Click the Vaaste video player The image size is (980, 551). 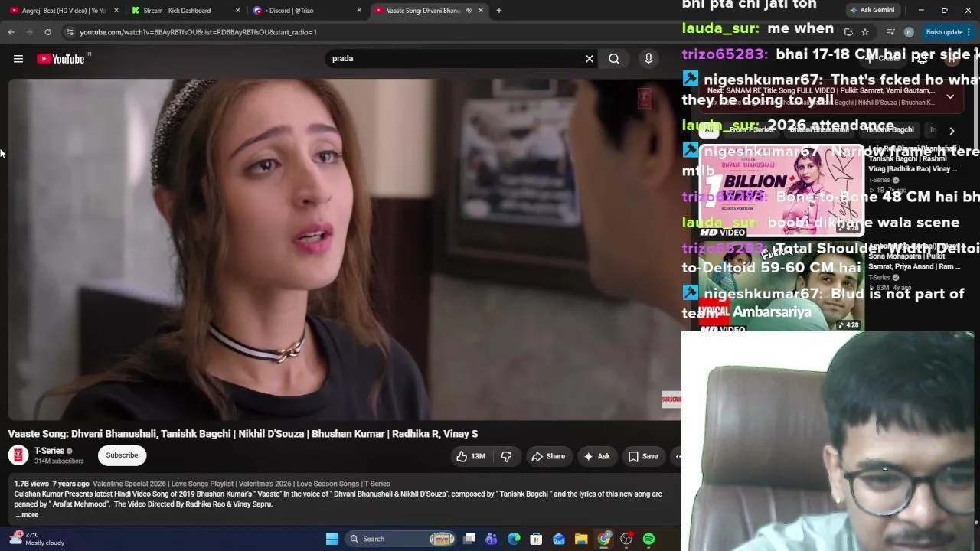click(345, 249)
